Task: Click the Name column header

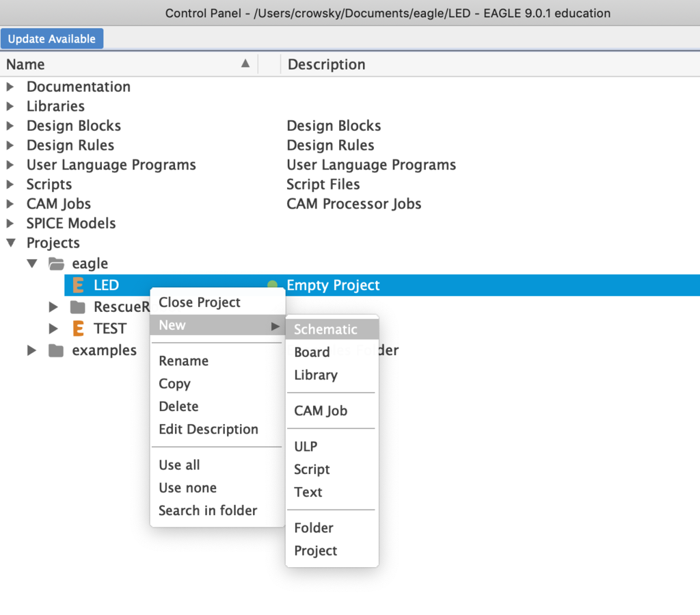Action: [129, 64]
